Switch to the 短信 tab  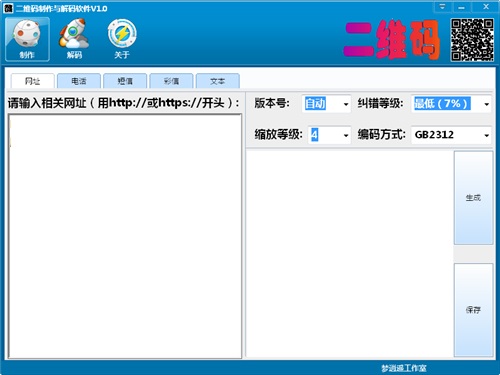click(125, 81)
